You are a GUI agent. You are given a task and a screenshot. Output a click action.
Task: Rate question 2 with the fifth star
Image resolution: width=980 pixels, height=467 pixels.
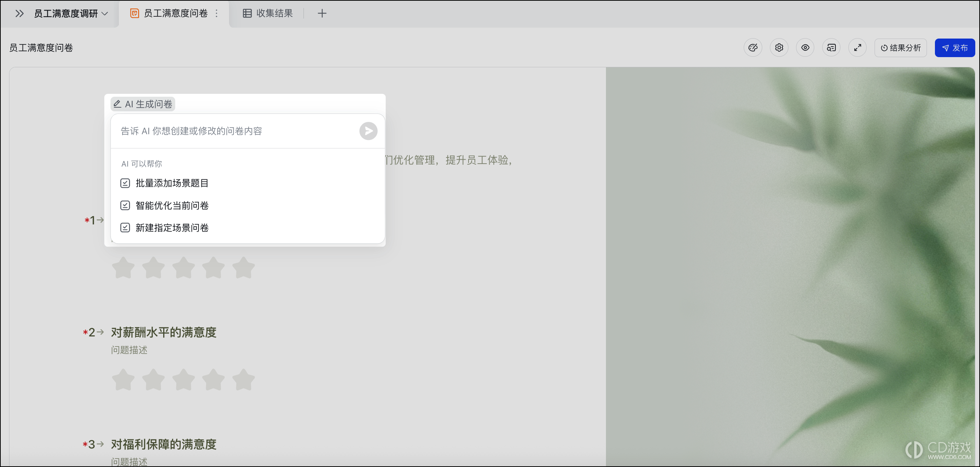tap(244, 379)
